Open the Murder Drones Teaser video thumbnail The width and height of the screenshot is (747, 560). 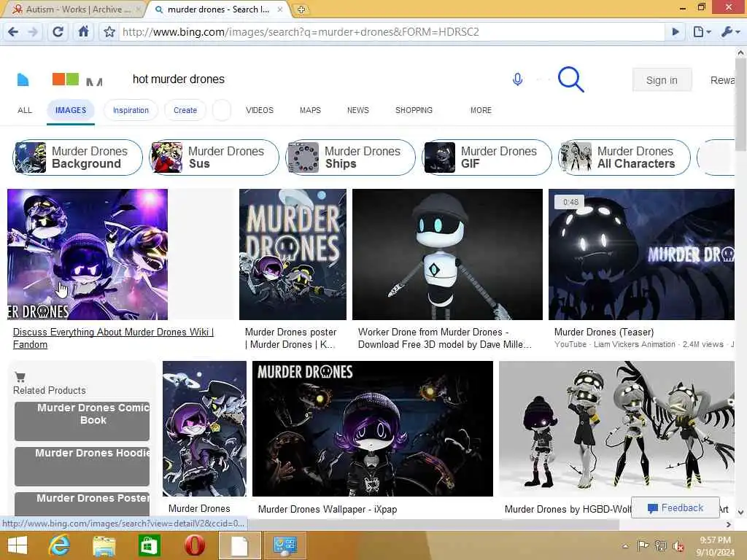641,254
